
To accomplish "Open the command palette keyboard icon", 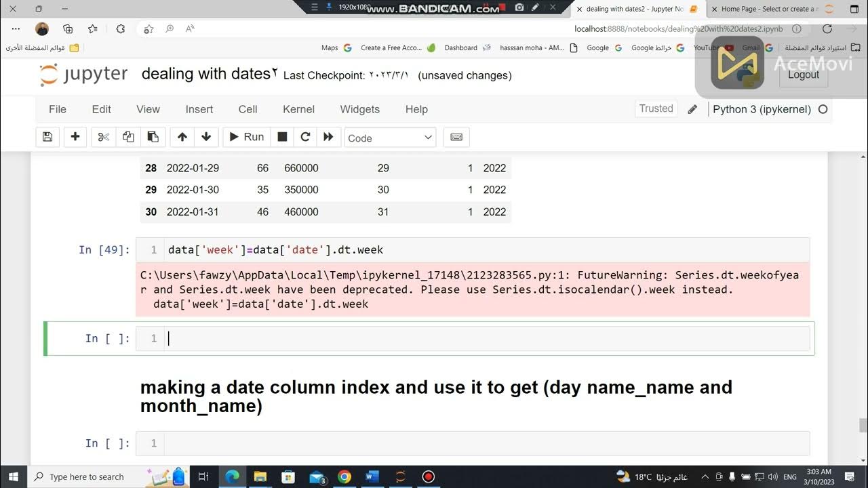I will click(456, 137).
